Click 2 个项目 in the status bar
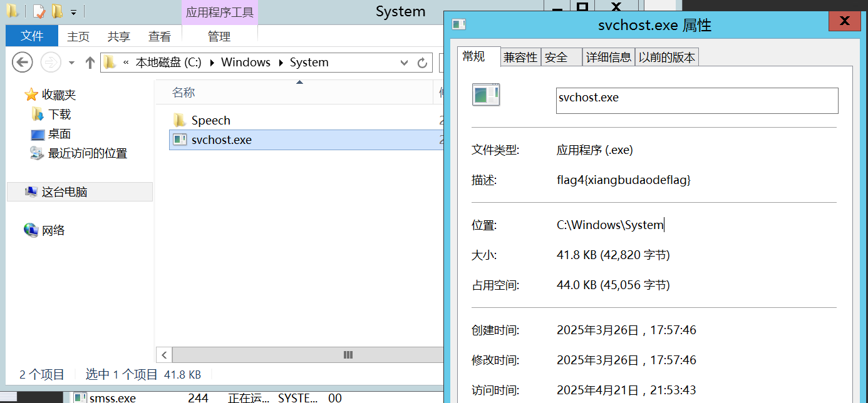 42,375
